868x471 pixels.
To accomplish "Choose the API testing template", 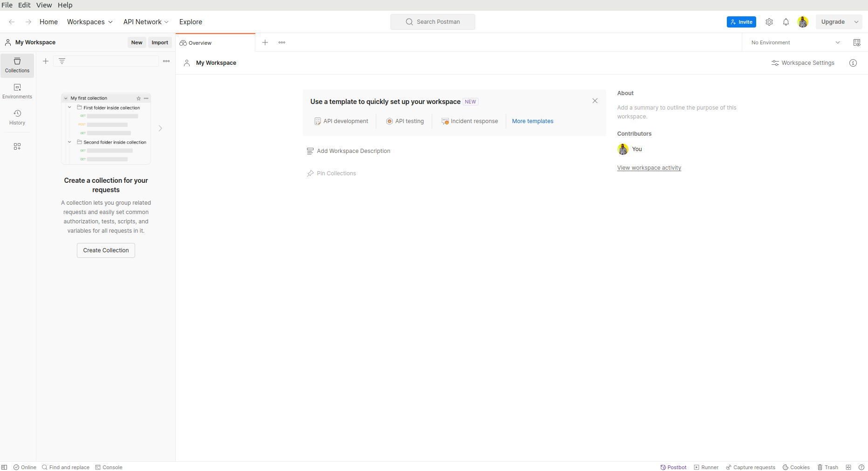I will 405,121.
